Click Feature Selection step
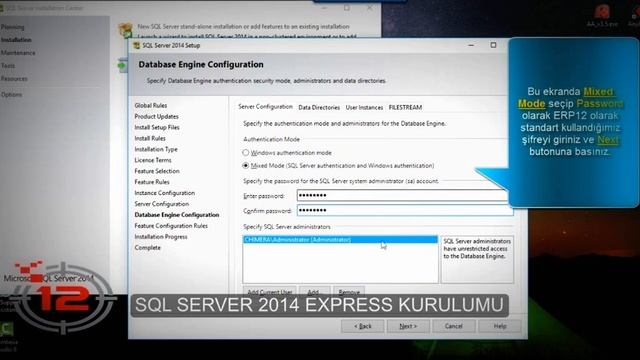This screenshot has height=360, width=640. coord(157,171)
